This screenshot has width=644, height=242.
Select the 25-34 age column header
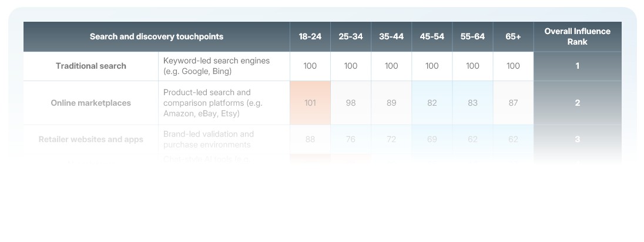(351, 36)
